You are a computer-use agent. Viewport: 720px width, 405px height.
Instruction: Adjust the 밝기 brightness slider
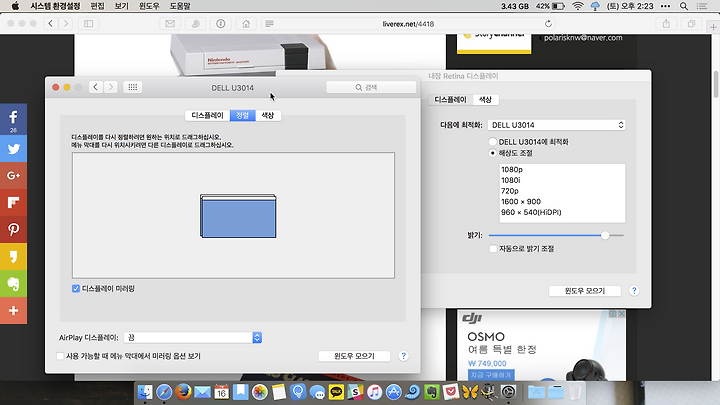click(x=605, y=235)
